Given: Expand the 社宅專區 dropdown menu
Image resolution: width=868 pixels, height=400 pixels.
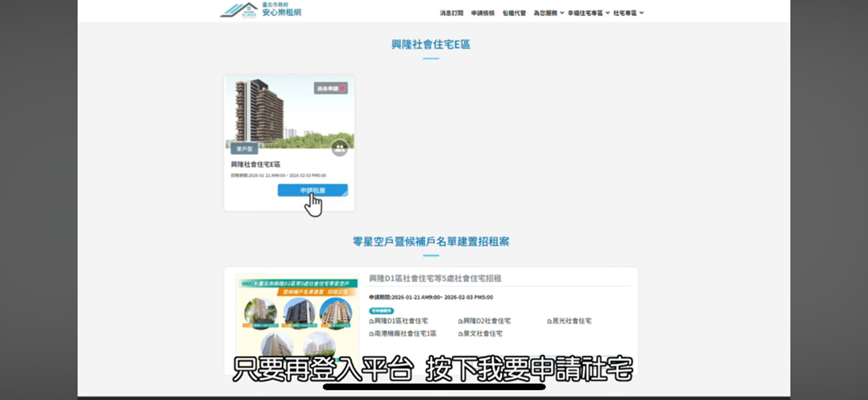Looking at the screenshot, I should pyautogui.click(x=628, y=13).
